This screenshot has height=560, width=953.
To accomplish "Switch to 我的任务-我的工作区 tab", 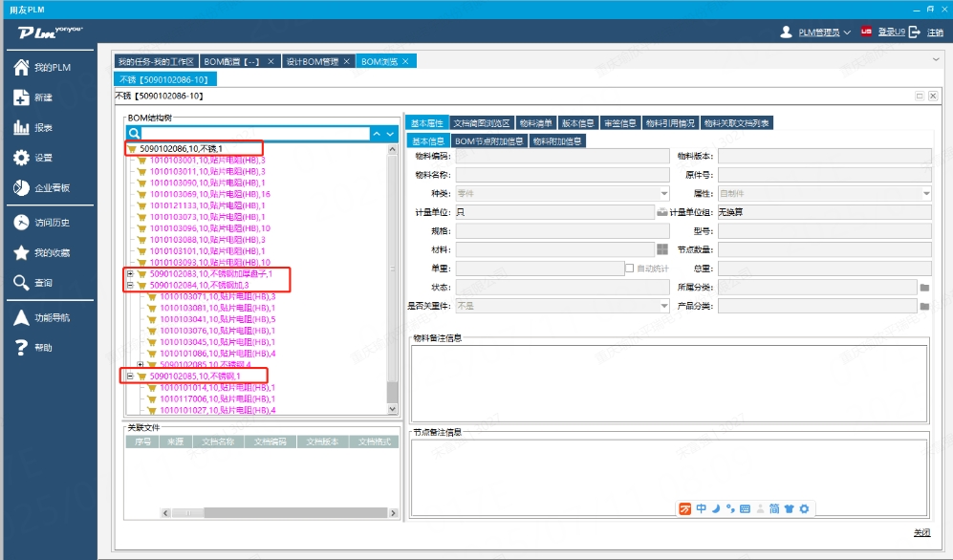I will pos(156,61).
